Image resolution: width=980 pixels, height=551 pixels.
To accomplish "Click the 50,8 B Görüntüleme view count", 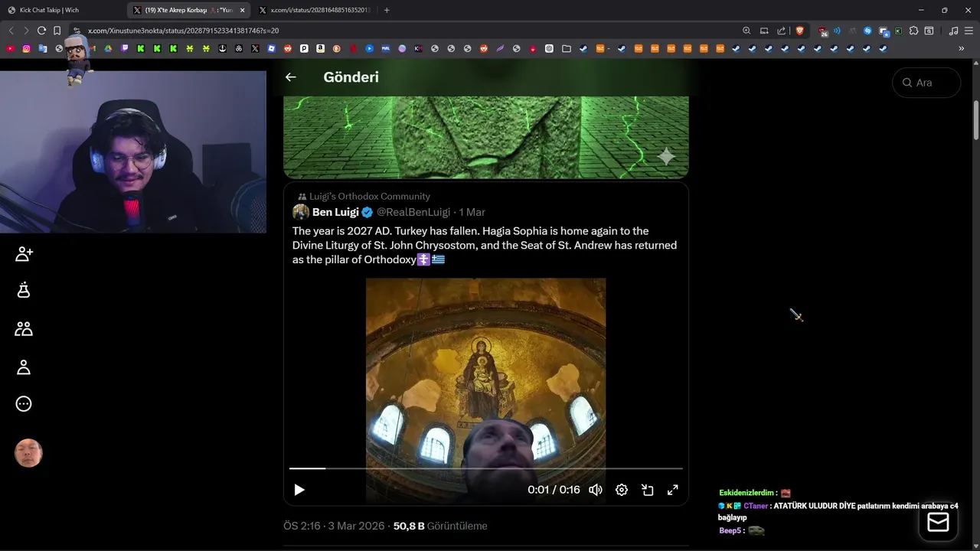I will pyautogui.click(x=440, y=526).
